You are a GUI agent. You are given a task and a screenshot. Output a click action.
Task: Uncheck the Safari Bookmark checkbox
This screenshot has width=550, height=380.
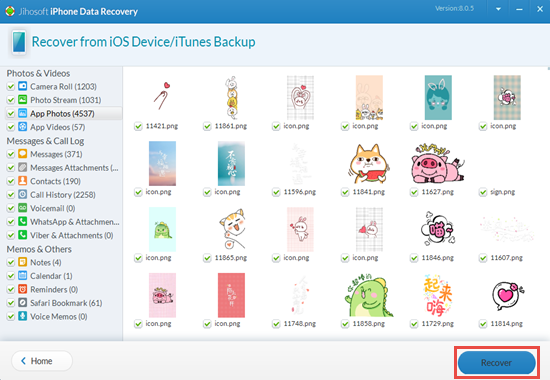11,303
